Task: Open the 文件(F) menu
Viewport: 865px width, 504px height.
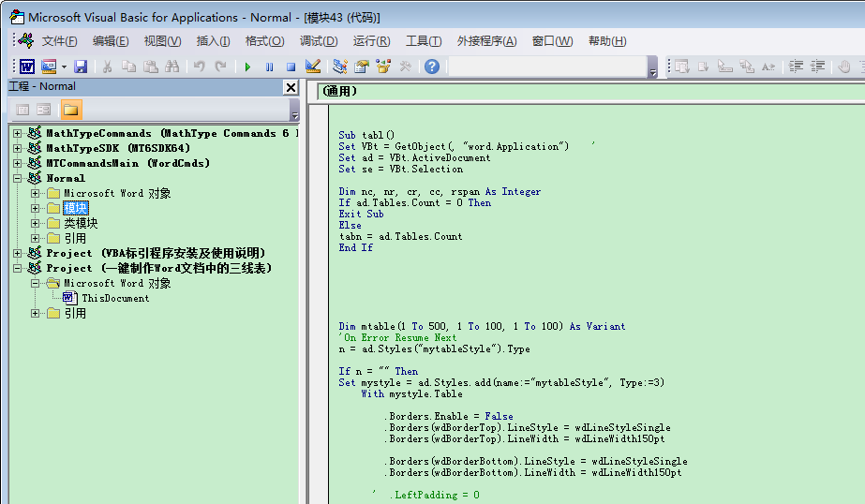Action: pos(60,41)
